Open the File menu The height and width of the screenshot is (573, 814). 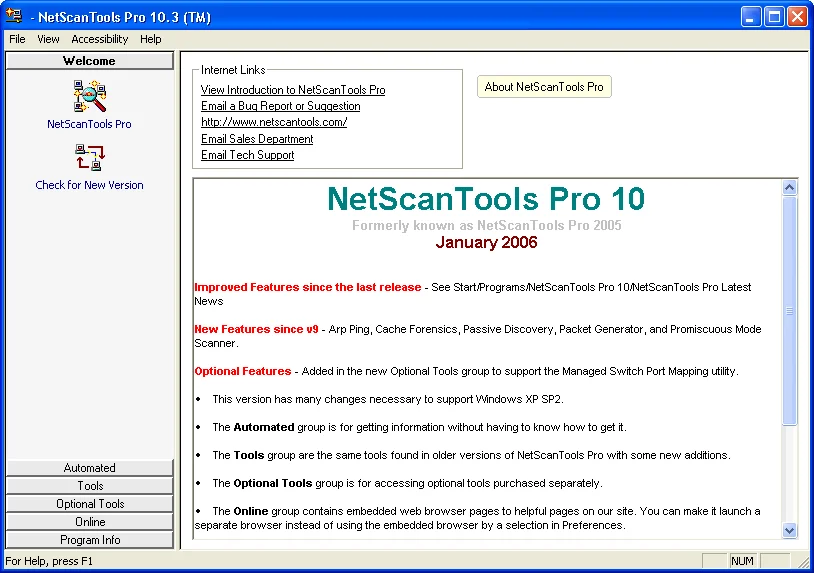point(17,39)
